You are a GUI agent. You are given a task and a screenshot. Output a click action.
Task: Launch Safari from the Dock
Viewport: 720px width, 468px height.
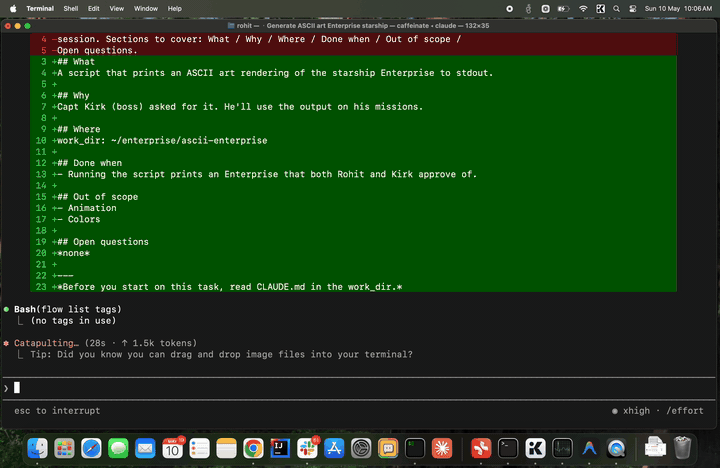click(91, 448)
